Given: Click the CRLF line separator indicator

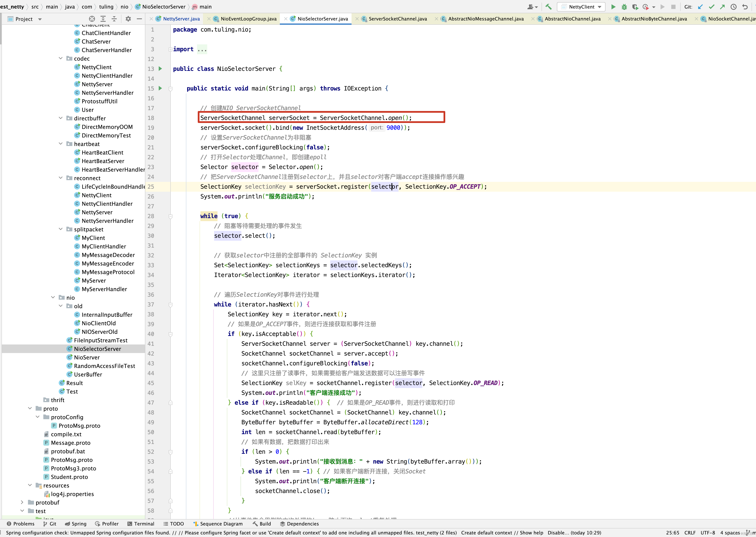Looking at the screenshot, I should [690, 533].
